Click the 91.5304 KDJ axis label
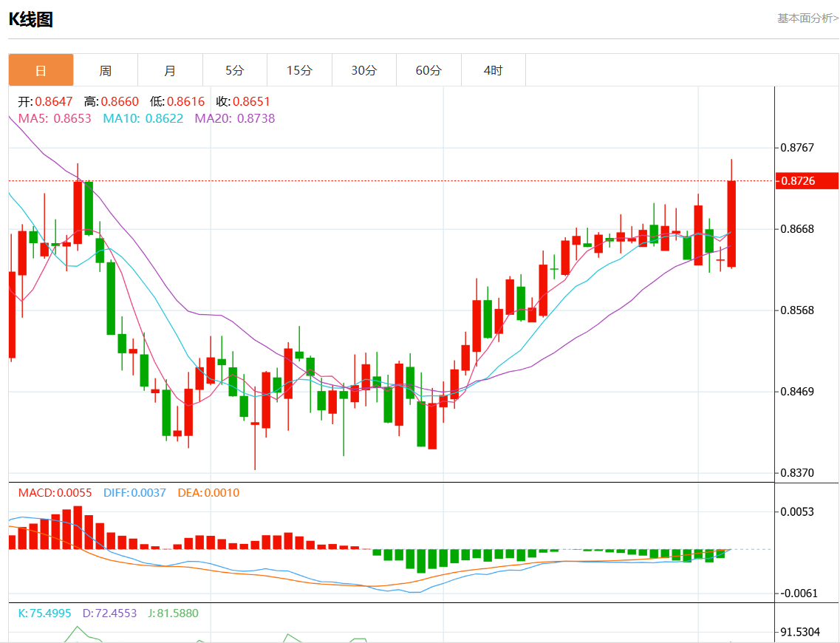This screenshot has width=840, height=643. tap(800, 632)
